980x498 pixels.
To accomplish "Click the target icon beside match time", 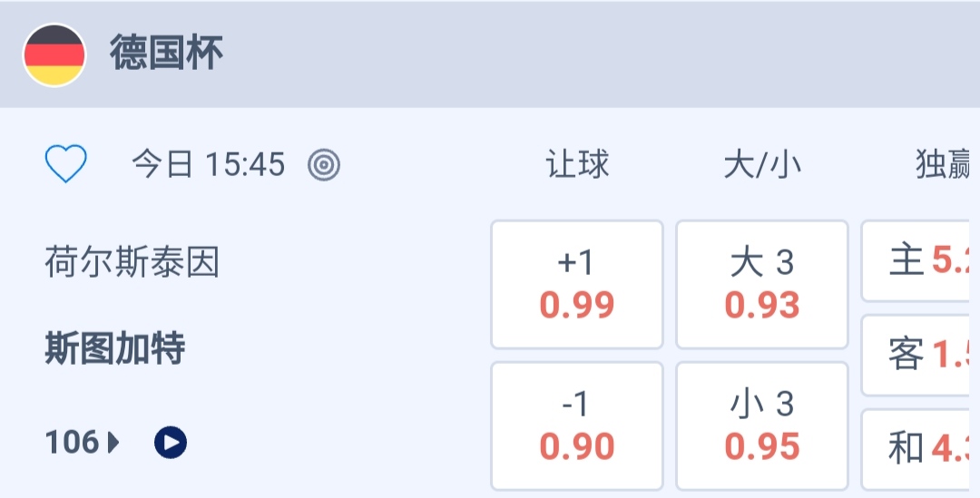I will point(324,164).
